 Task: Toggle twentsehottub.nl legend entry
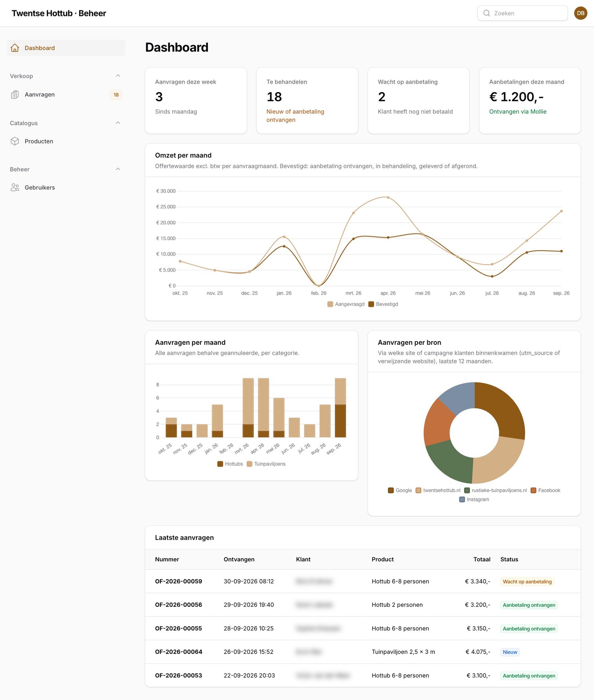438,490
